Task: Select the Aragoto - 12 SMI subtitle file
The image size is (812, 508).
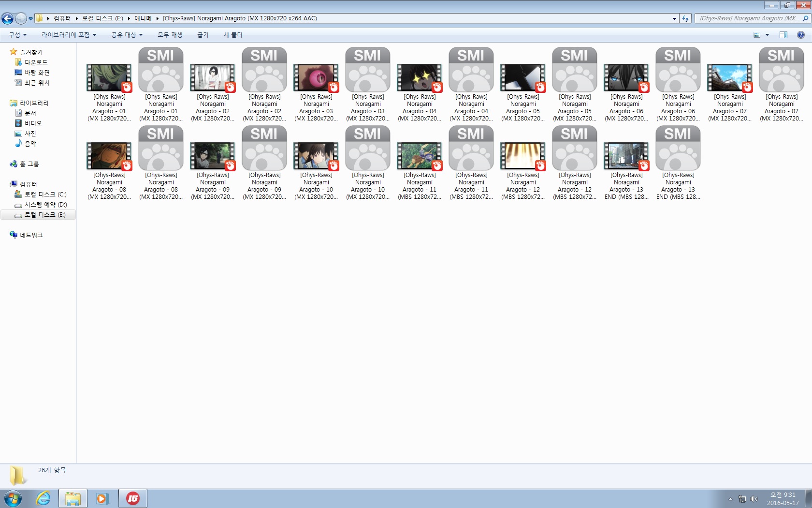Action: (575, 148)
